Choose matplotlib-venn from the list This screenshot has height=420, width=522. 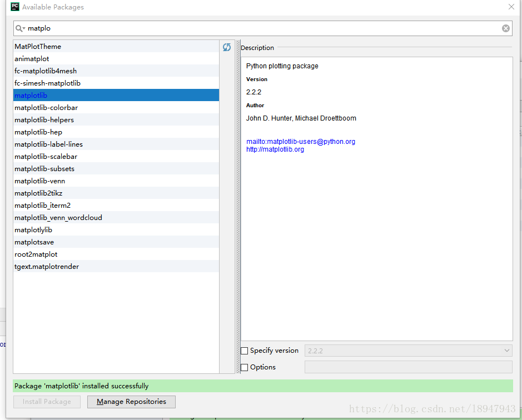(39, 181)
